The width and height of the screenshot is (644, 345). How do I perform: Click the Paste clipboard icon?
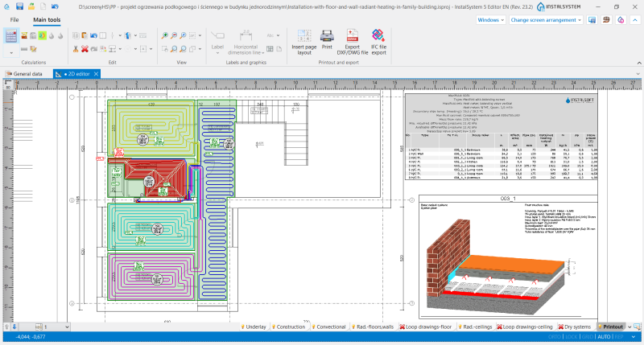(85, 35)
